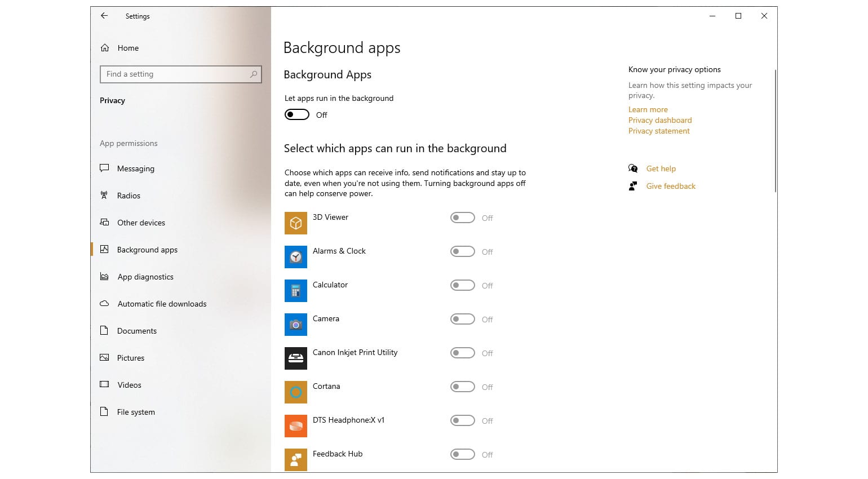Viewport: 868px width, 479px height.
Task: Click the Alarms & Clock app icon
Action: coord(296,257)
